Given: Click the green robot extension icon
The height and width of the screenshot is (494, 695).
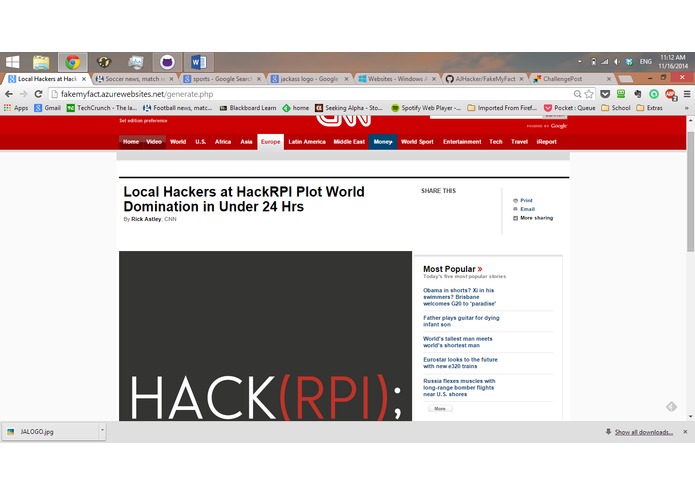Looking at the screenshot, I should (x=621, y=94).
